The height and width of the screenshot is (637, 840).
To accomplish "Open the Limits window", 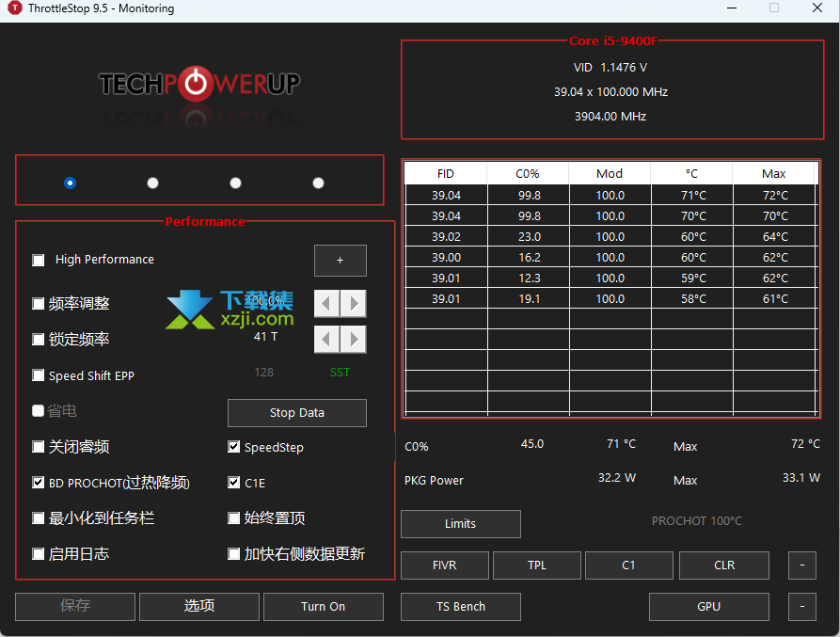I will pos(461,524).
